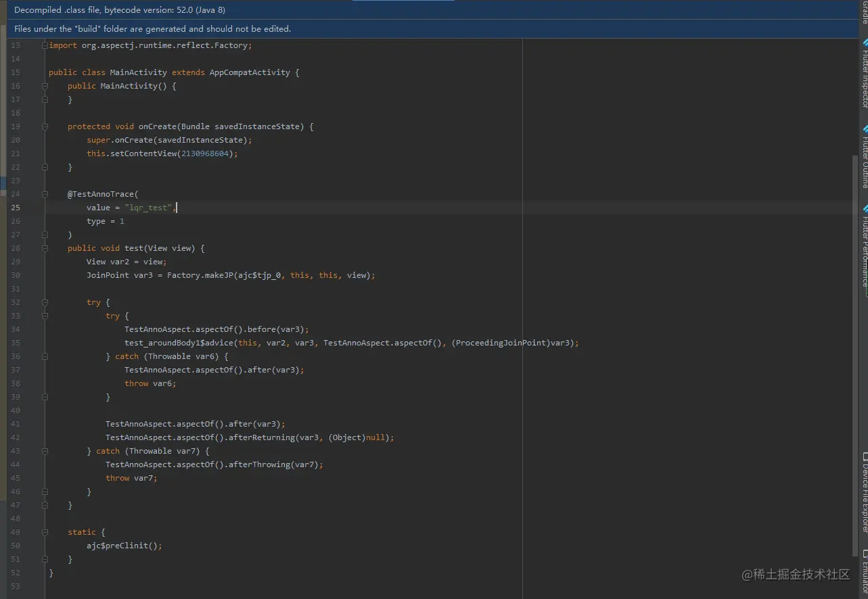868x599 pixels.
Task: Click the import org.aspectj.runtime.reflect.Factory line
Action: 150,45
